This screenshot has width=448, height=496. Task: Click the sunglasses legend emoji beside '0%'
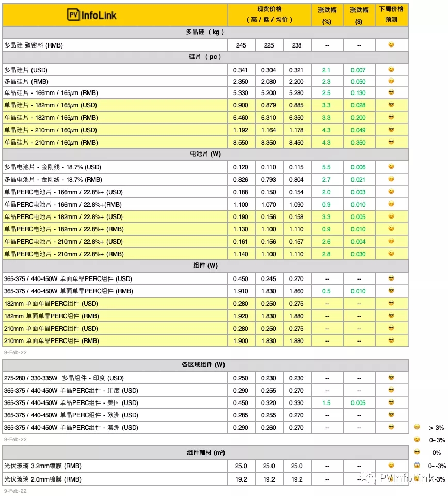pos(417,452)
